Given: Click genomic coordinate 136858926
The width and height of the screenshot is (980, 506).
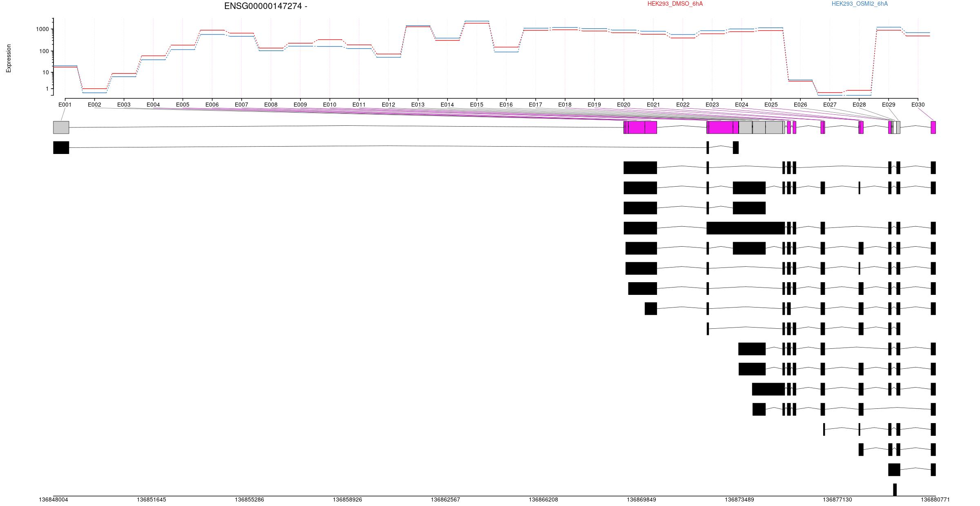Looking at the screenshot, I should click(x=347, y=499).
